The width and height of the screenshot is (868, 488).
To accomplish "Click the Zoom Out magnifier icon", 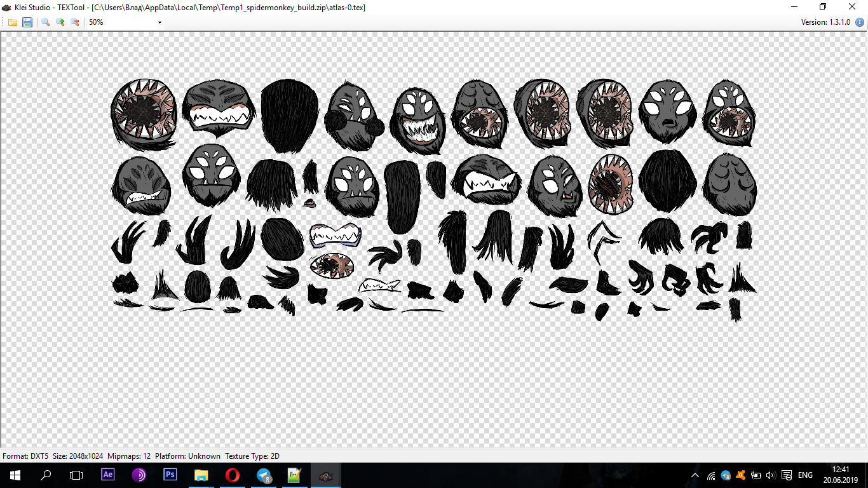I will [75, 22].
